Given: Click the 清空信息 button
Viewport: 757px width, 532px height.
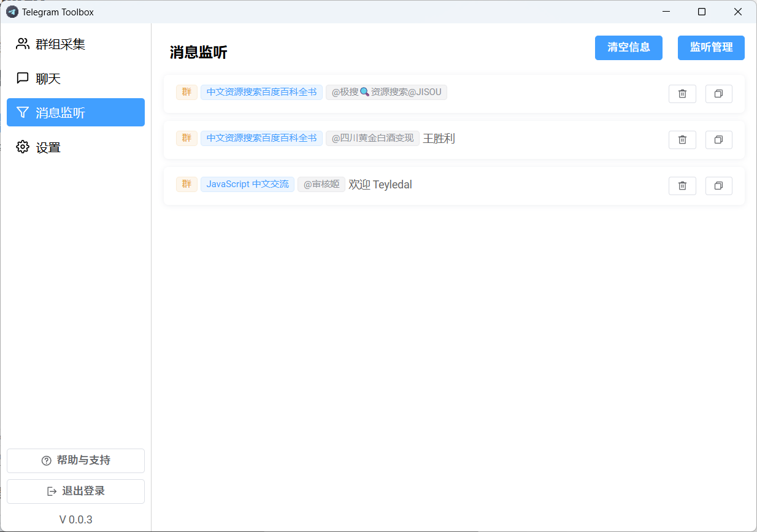Looking at the screenshot, I should point(628,48).
